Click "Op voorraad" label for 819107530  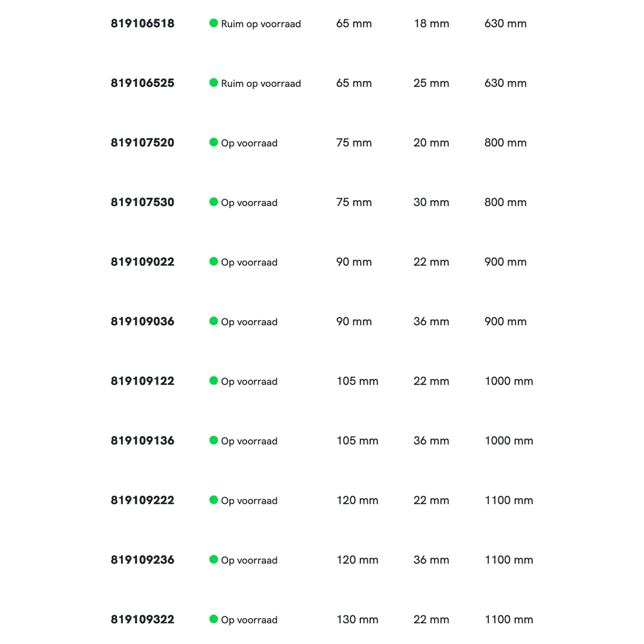pos(249,203)
